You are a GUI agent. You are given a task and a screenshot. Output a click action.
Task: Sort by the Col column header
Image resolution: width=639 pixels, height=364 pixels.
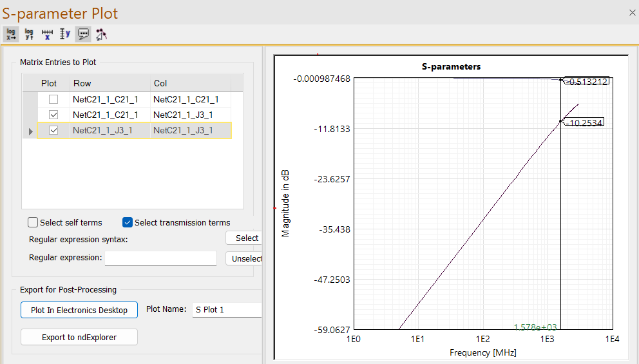pyautogui.click(x=190, y=83)
